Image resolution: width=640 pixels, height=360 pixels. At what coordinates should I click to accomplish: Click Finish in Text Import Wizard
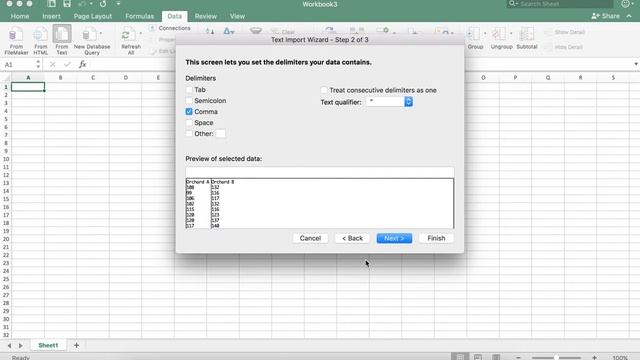[x=436, y=238]
